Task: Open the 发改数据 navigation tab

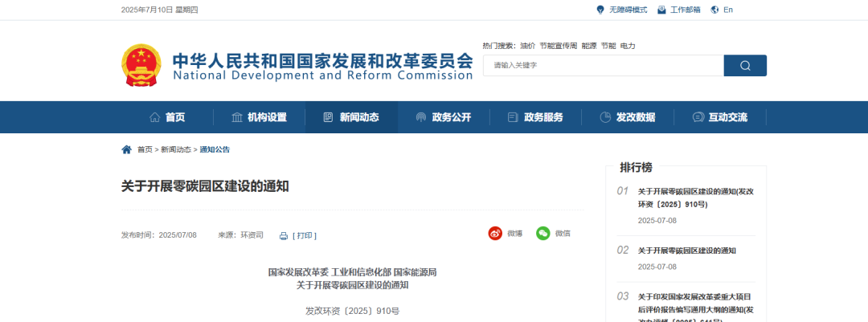Action: coord(628,117)
